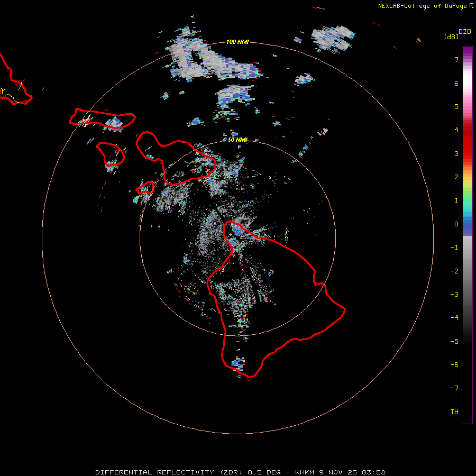Click the -3 value on color scale

454,295
